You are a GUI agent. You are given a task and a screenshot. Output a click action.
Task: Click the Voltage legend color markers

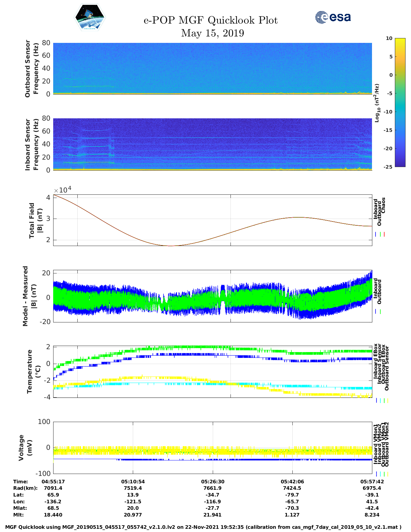click(382, 474)
